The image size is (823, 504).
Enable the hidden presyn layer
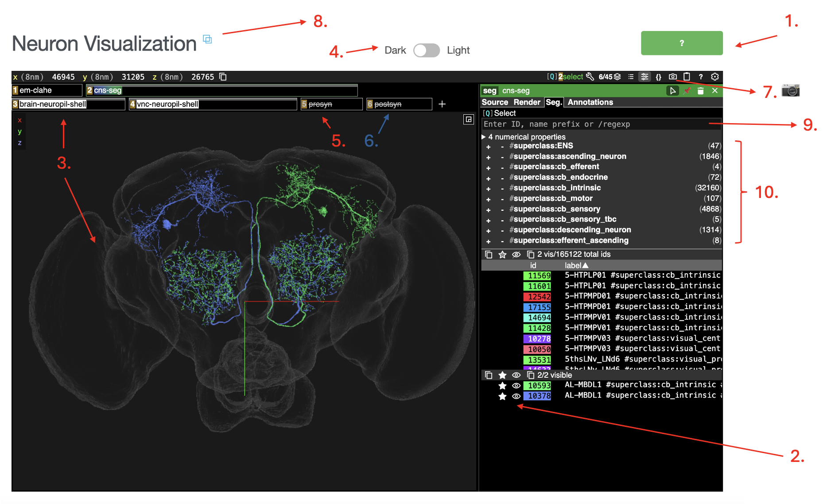click(x=331, y=104)
